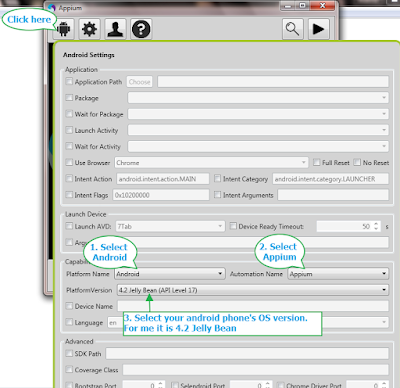Viewport: 400px width, 388px height.
Task: Click the Choose application path button
Action: click(139, 82)
